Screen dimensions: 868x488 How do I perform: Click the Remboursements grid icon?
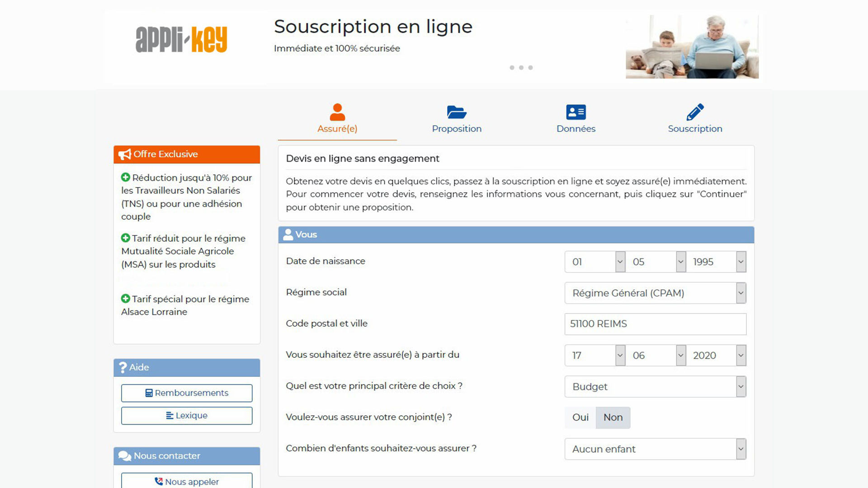148,393
